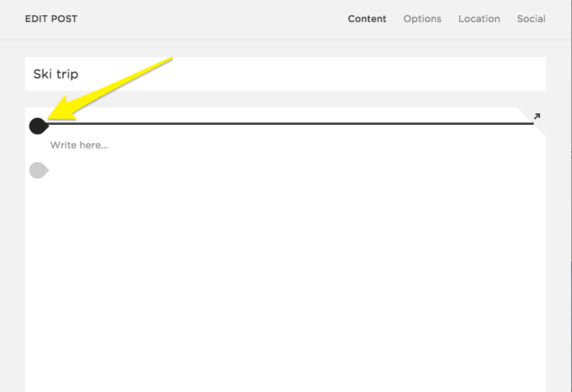Open the Options tab
Screen dimensions: 572x392
[x=422, y=19]
